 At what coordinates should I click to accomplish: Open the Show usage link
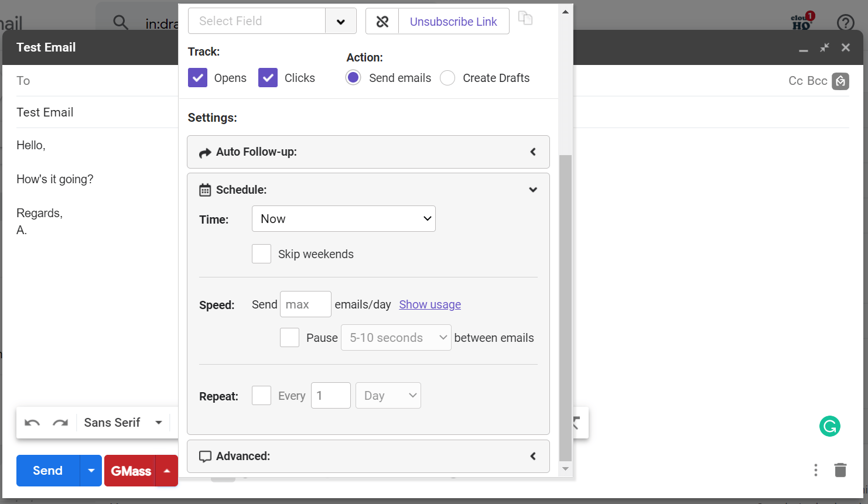(429, 304)
